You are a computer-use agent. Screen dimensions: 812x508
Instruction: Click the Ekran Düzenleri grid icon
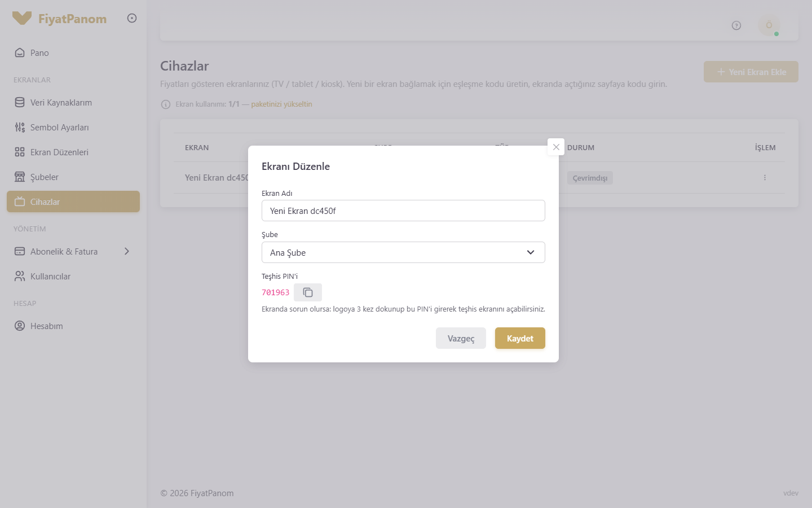tap(20, 152)
